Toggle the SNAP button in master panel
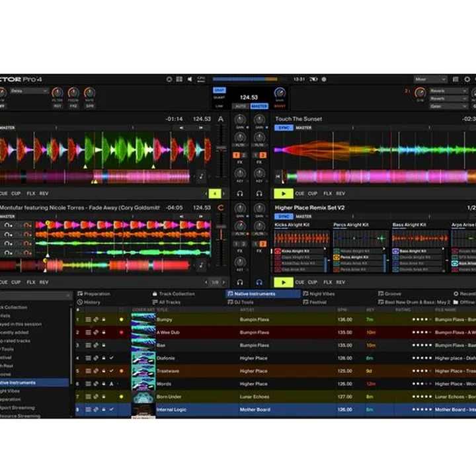 pyautogui.click(x=219, y=90)
